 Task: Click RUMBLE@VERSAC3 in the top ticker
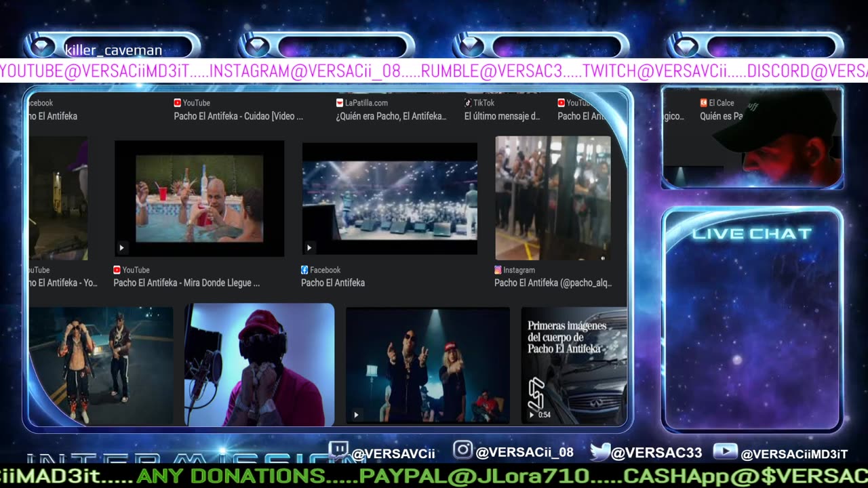coord(492,70)
